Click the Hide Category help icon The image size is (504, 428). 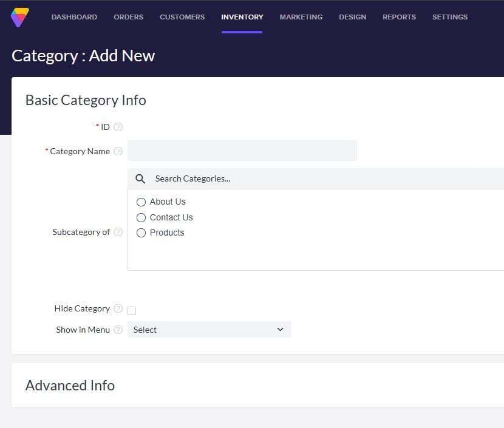118,308
